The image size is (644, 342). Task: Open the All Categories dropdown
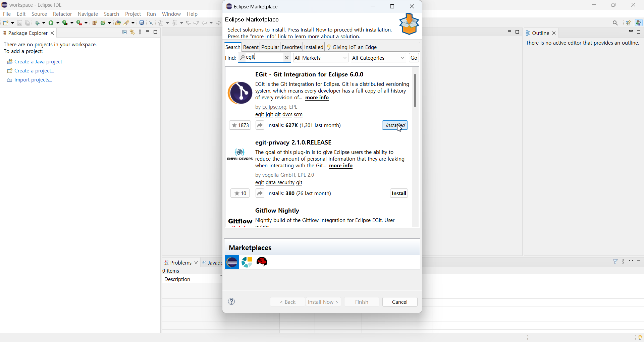(379, 58)
